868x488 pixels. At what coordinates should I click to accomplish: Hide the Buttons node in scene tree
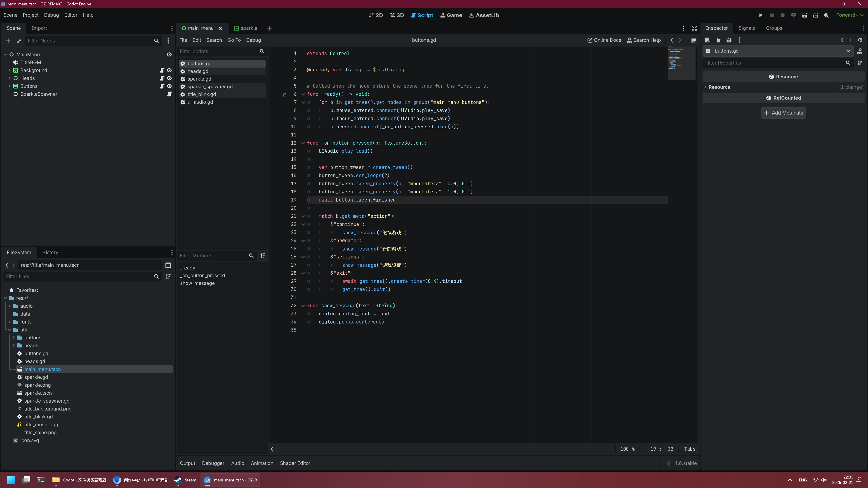click(x=169, y=86)
